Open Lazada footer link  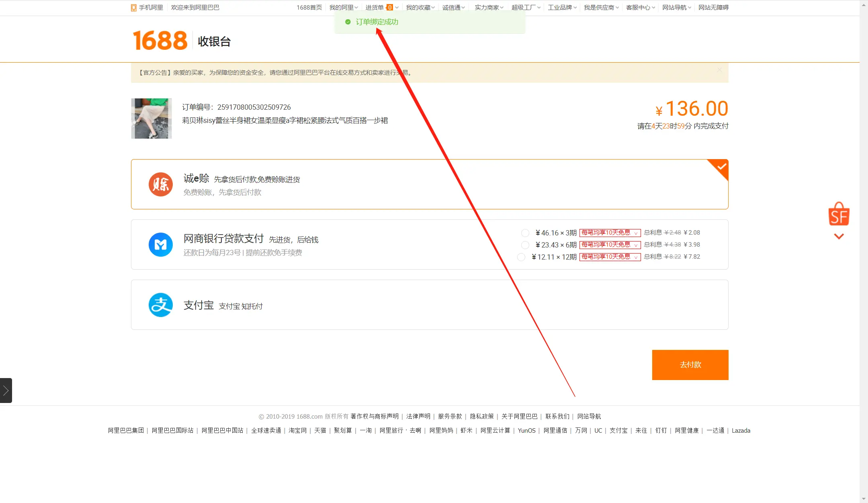coord(741,431)
